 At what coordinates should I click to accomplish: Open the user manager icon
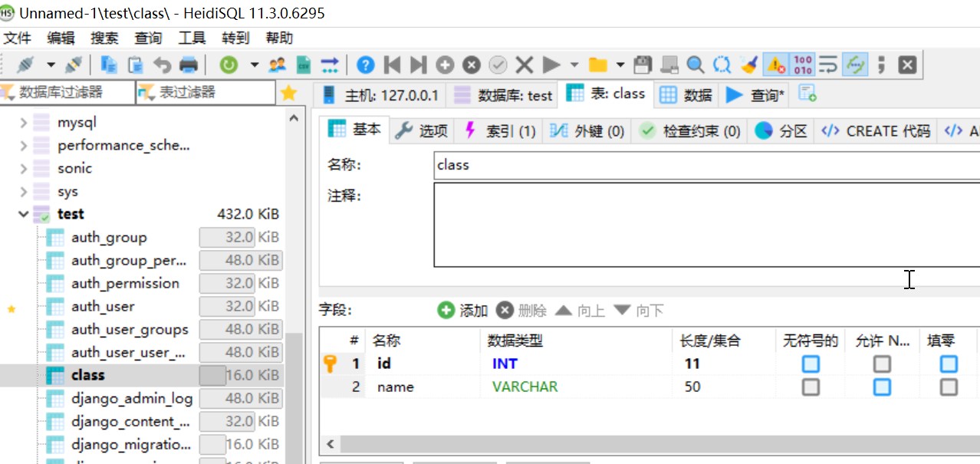click(x=278, y=65)
